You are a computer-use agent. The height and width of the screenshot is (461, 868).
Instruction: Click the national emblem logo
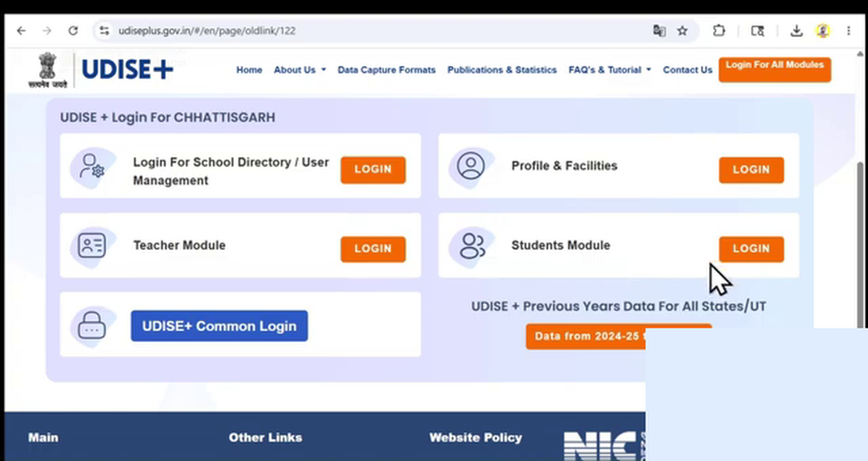click(x=47, y=70)
